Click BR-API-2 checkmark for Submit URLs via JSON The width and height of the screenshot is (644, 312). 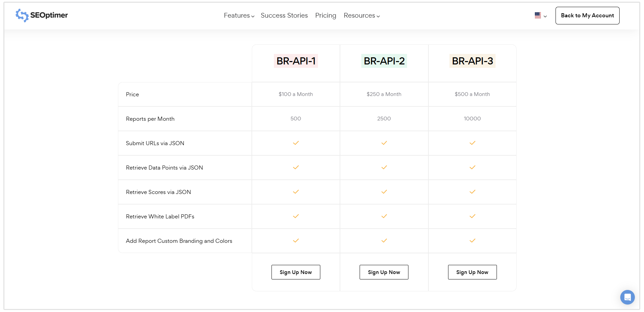(384, 143)
